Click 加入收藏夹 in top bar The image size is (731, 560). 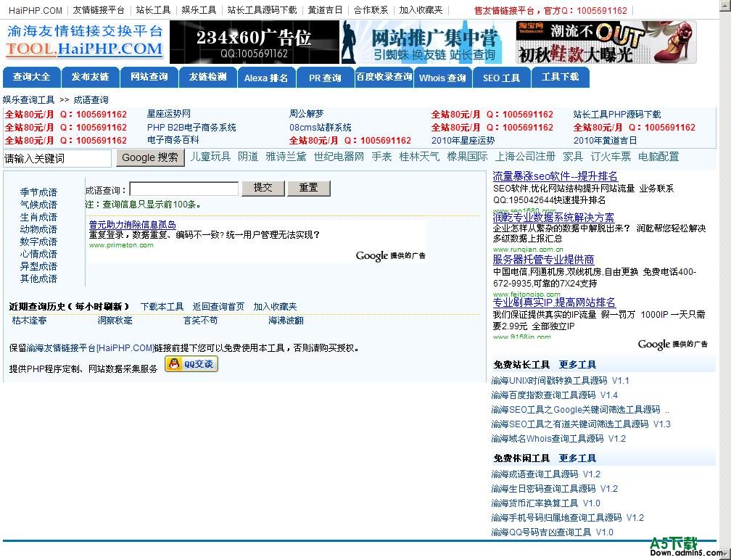click(421, 9)
